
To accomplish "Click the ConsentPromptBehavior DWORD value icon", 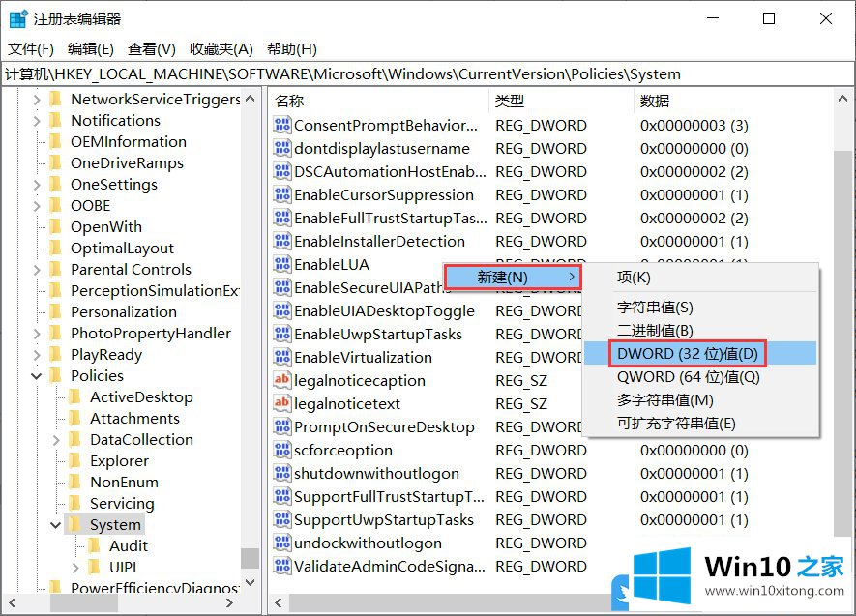I will [281, 126].
